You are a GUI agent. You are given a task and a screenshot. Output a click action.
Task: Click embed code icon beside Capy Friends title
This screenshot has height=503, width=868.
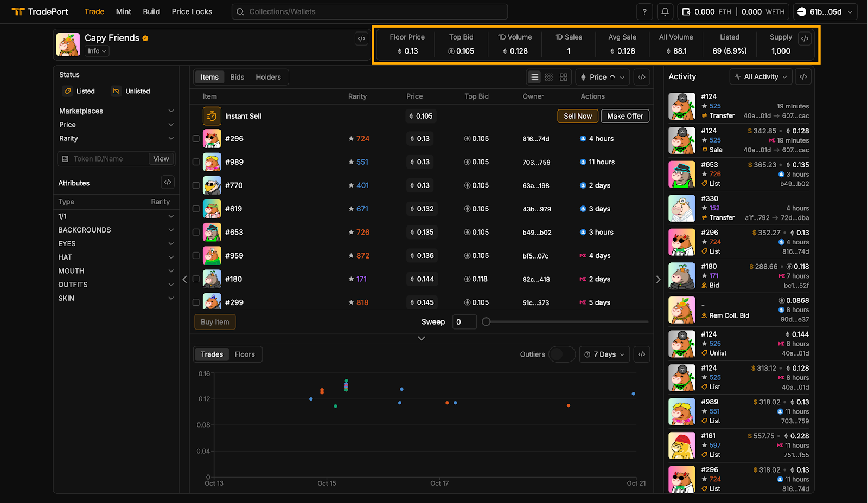(x=361, y=38)
